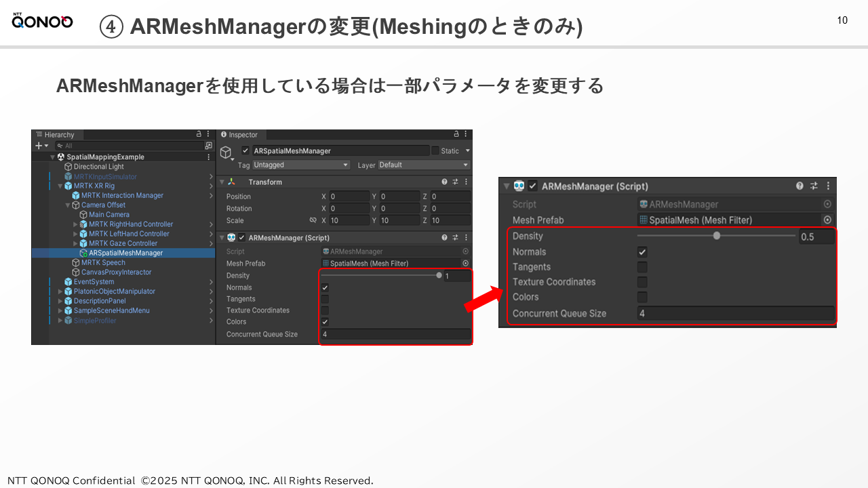The width and height of the screenshot is (868, 488).
Task: Uncheck the checked Colors checkbox in Inspector window
Action: click(x=325, y=322)
